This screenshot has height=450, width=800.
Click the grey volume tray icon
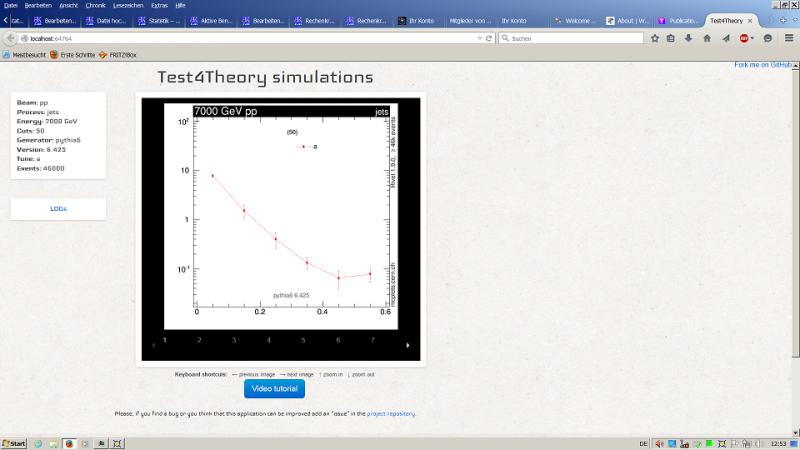coord(759,444)
